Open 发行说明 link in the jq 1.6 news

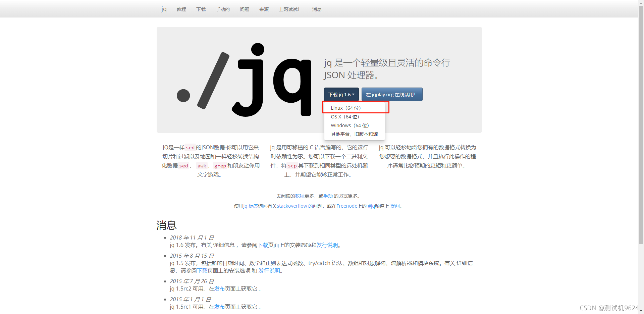pos(327,245)
